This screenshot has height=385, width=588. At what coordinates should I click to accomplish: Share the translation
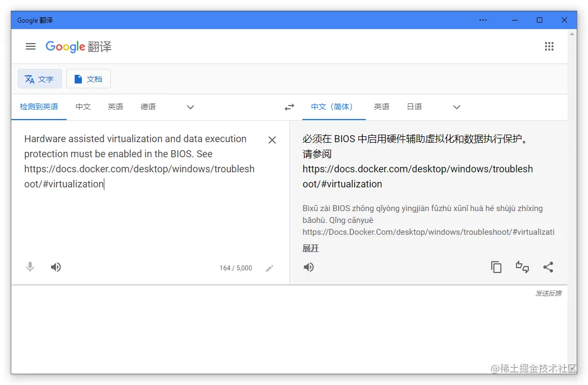click(548, 267)
